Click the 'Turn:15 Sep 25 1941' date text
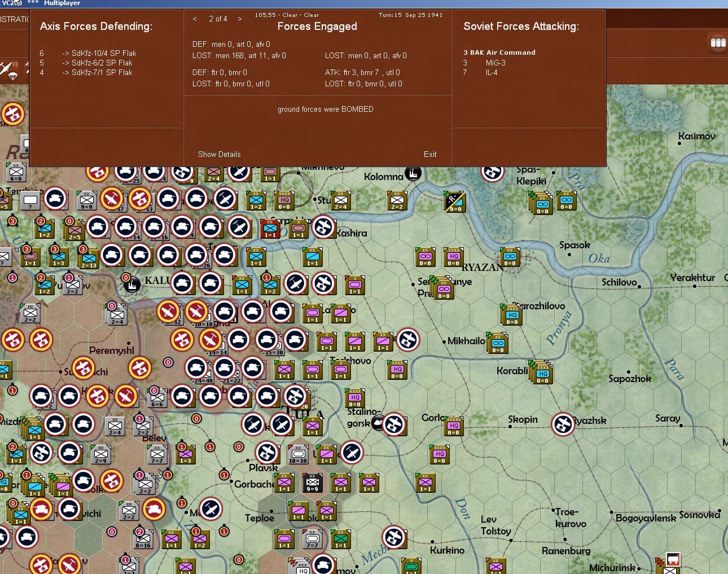The height and width of the screenshot is (574, 728). 410,15
